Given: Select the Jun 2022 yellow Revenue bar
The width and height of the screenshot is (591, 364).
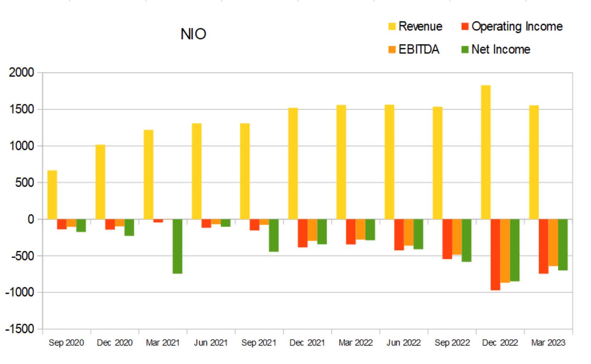Looking at the screenshot, I should (389, 162).
